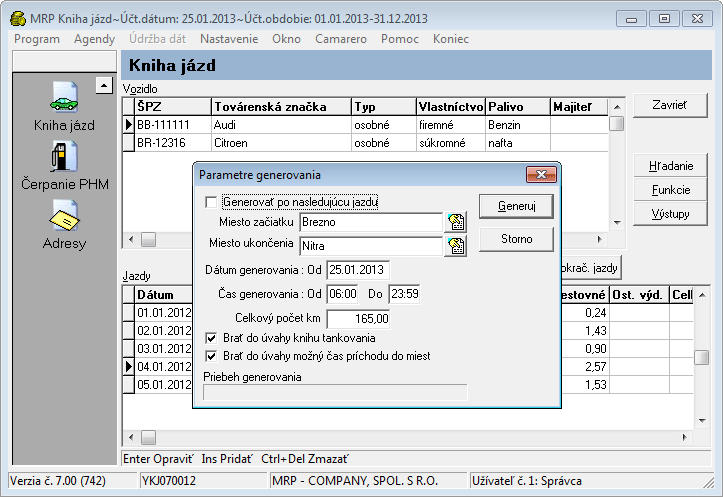Image resolution: width=723 pixels, height=497 pixels.
Task: Click lookup icon next to Miesto ukončenia
Action: click(x=456, y=246)
